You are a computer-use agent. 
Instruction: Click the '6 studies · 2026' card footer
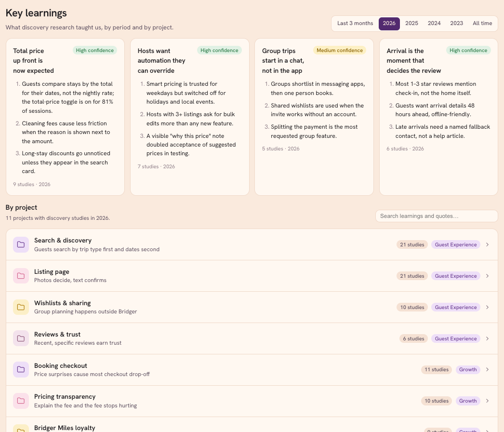405,148
